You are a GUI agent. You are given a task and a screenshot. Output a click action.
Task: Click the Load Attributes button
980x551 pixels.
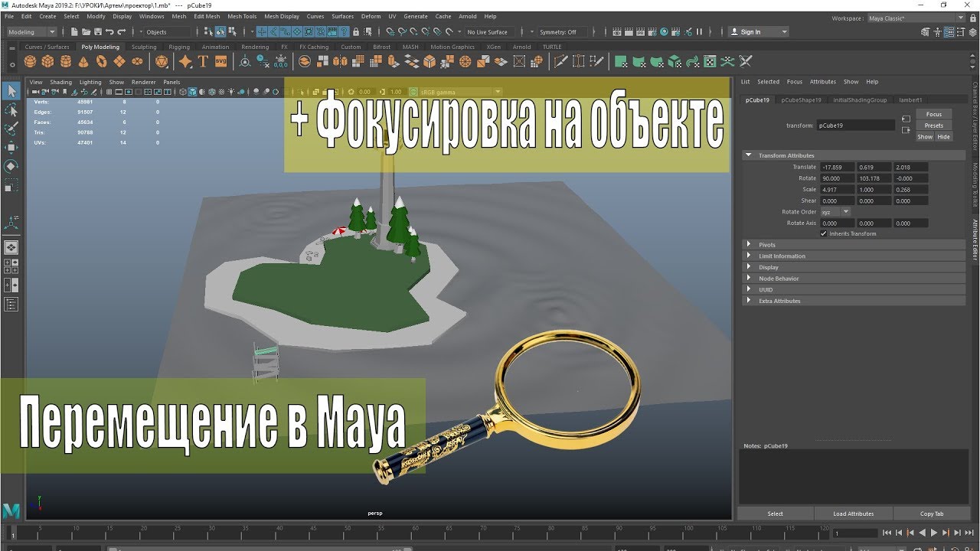tap(853, 514)
